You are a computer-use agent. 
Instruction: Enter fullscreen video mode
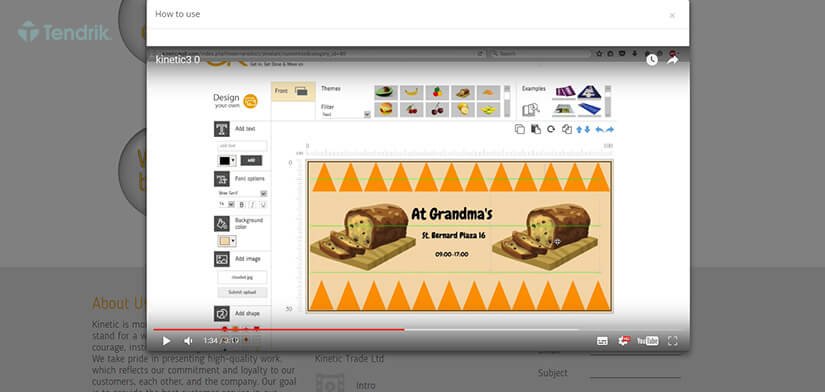click(x=672, y=341)
